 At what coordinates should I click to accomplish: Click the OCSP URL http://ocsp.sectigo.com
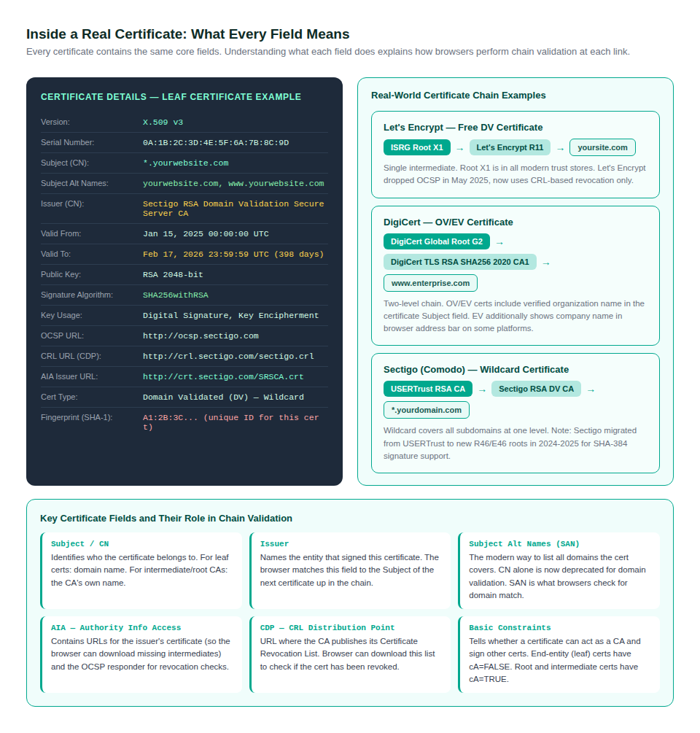pos(201,336)
